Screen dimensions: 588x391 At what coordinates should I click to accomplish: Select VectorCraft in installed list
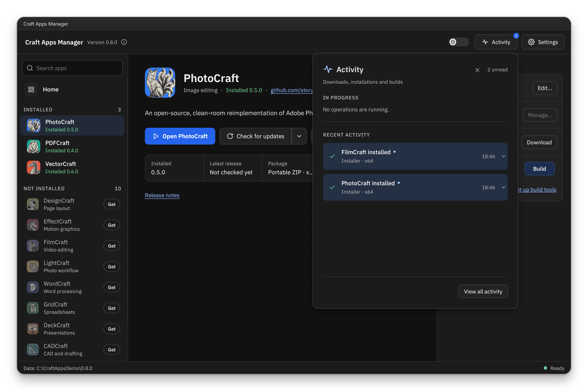click(x=72, y=167)
